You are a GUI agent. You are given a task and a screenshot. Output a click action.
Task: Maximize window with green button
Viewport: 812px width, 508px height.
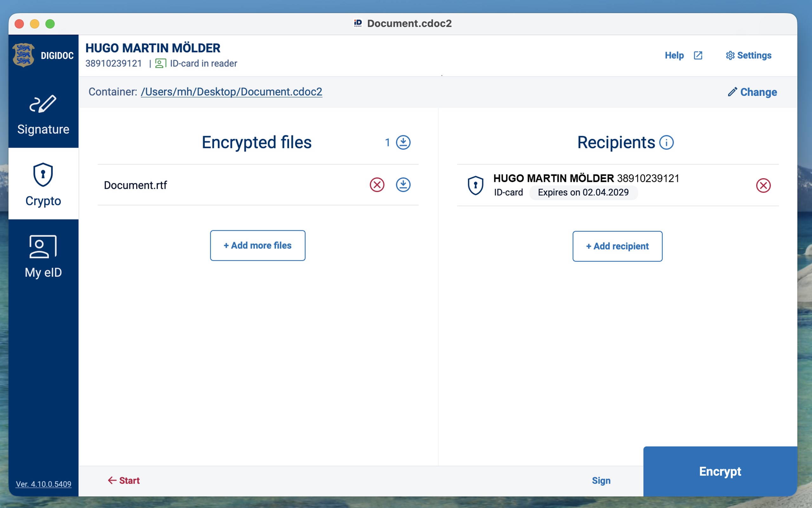click(50, 24)
